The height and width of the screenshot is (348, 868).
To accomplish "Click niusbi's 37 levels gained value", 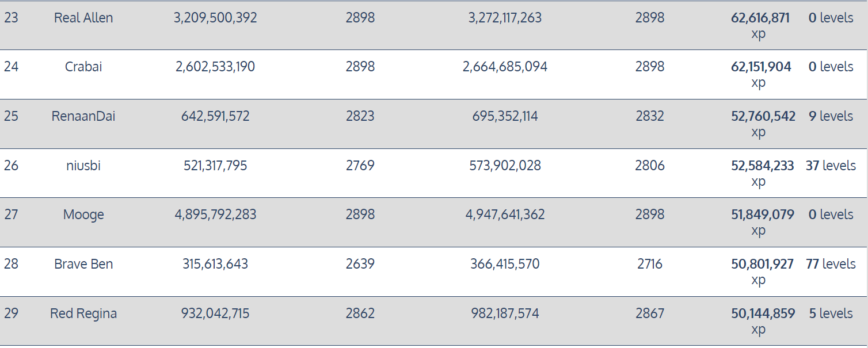I will tap(830, 166).
